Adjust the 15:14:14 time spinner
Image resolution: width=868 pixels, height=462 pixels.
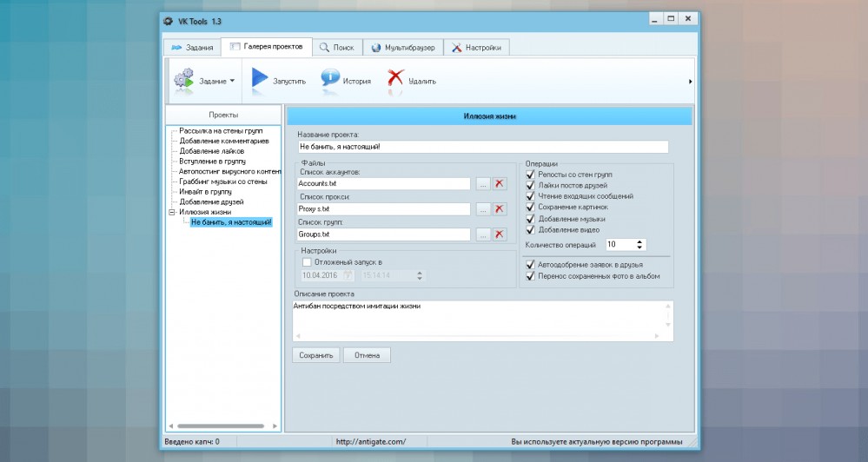[419, 275]
